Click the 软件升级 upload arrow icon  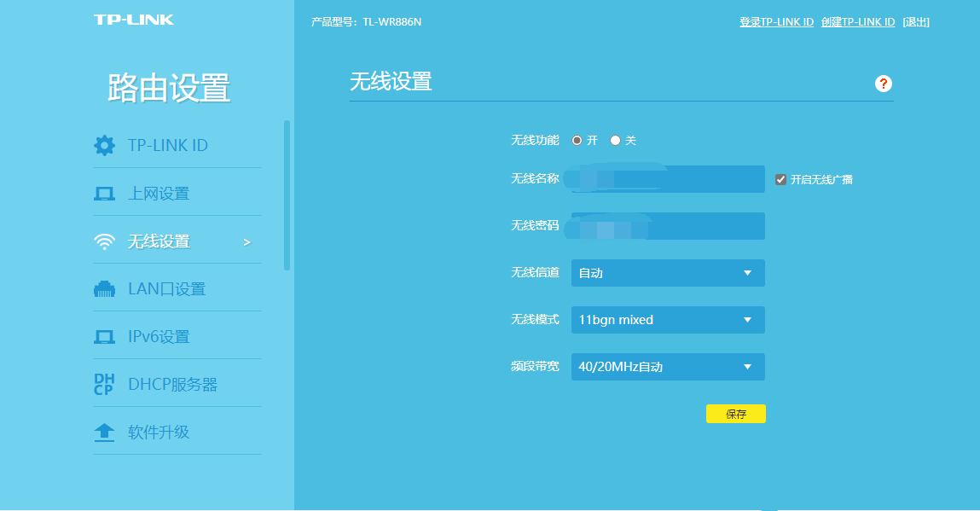coord(104,432)
